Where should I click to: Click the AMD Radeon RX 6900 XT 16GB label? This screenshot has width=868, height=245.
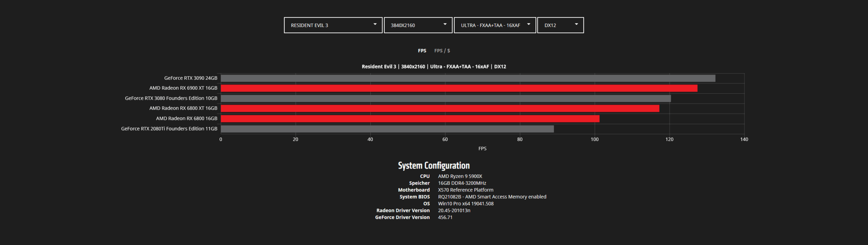183,88
